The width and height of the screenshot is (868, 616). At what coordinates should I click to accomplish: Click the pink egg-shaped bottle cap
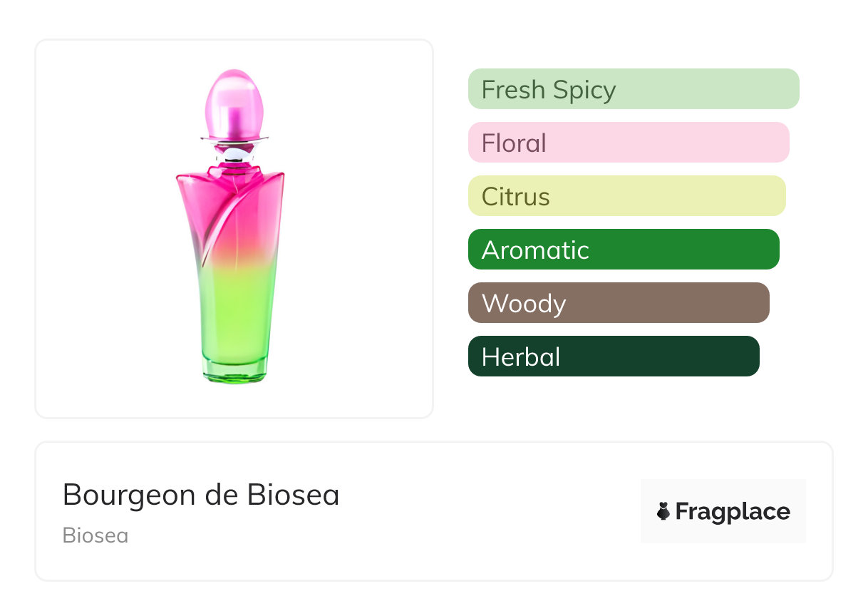[x=234, y=100]
